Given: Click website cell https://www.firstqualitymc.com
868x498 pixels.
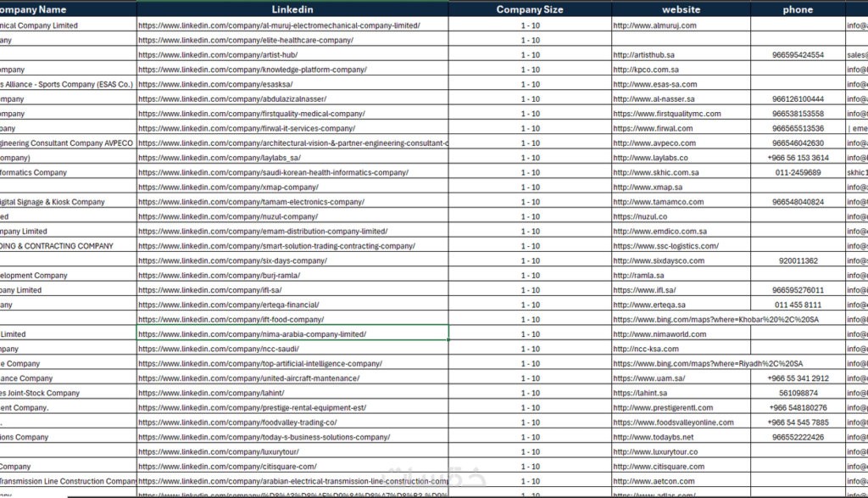Looking at the screenshot, I should [x=681, y=114].
